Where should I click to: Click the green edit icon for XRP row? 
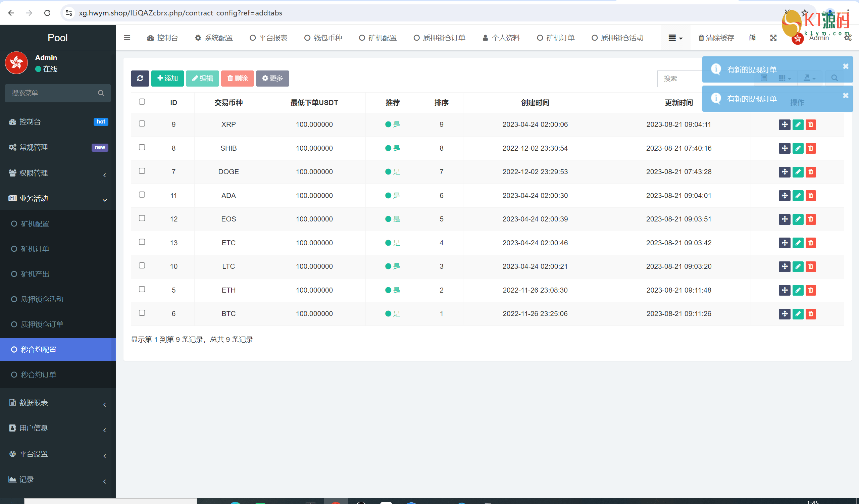(798, 124)
